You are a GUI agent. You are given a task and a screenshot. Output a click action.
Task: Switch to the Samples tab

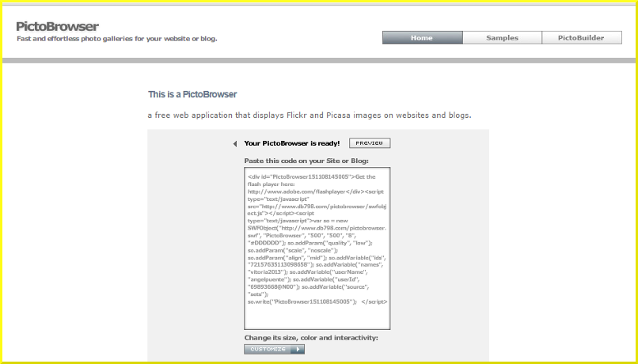click(x=502, y=38)
